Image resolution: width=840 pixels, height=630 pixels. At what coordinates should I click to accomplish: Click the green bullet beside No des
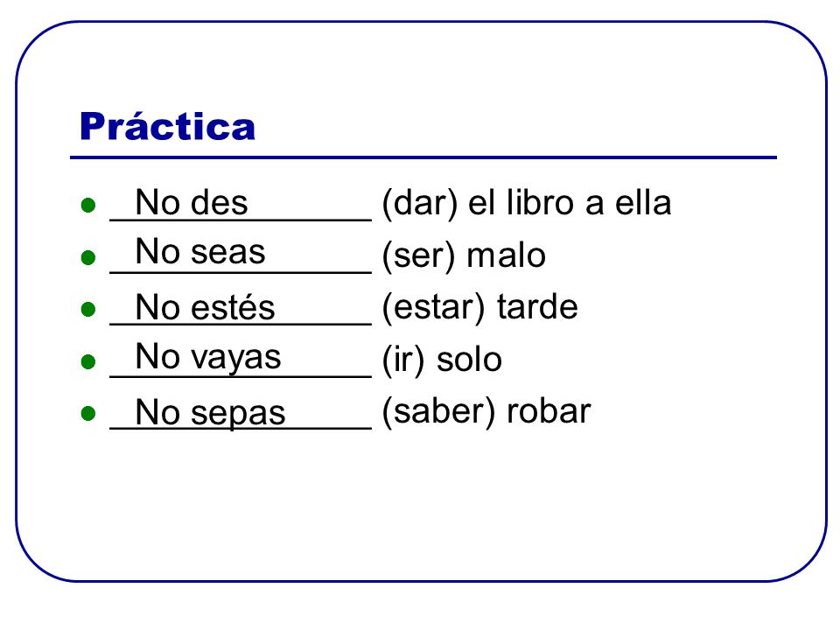pyautogui.click(x=87, y=205)
